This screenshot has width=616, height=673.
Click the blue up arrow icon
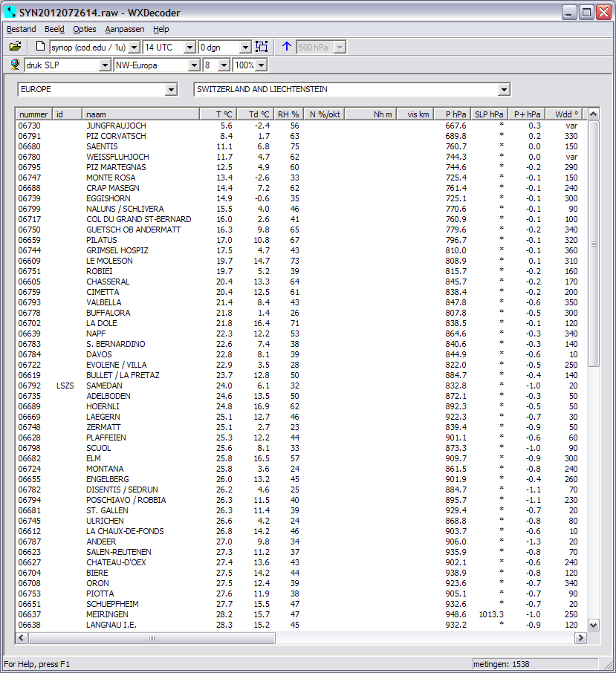pos(287,47)
